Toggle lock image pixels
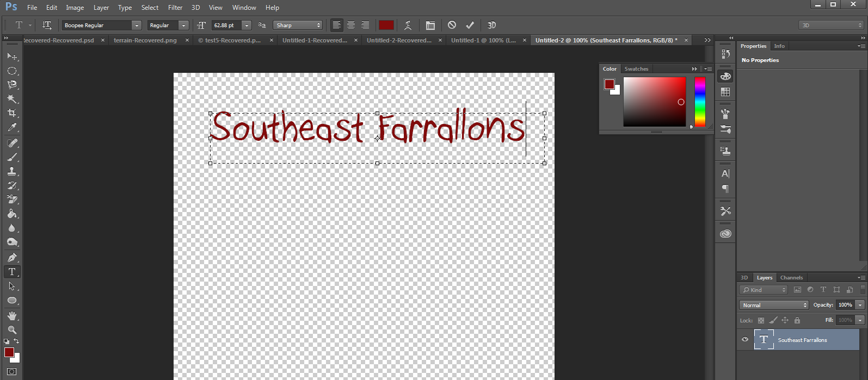Viewport: 868px width, 380px height. 773,320
